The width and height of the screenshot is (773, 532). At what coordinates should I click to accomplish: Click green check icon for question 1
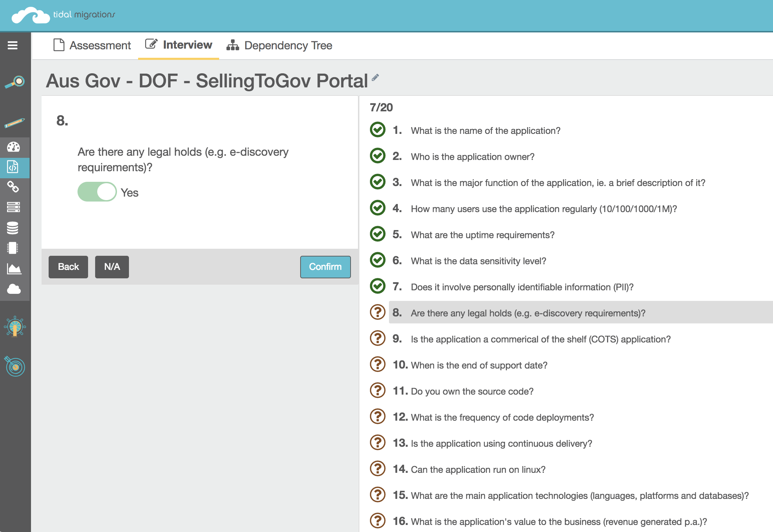(x=378, y=130)
